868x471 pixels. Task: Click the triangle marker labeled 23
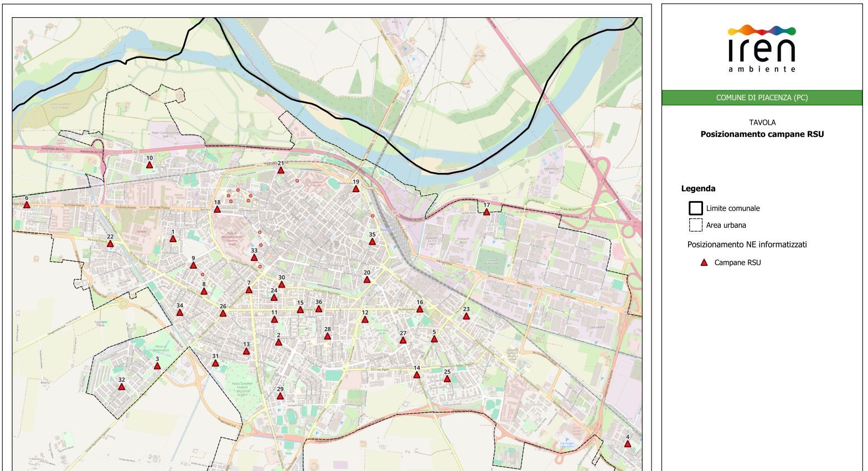tap(466, 316)
